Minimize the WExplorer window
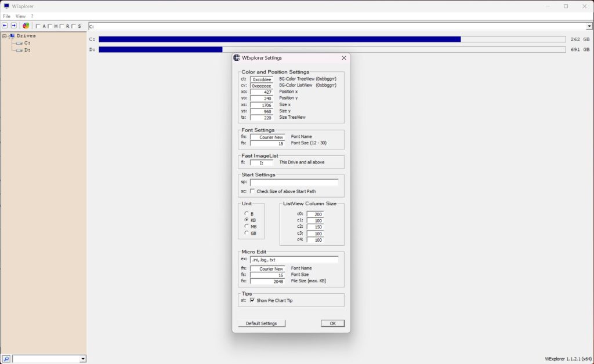 [548, 6]
